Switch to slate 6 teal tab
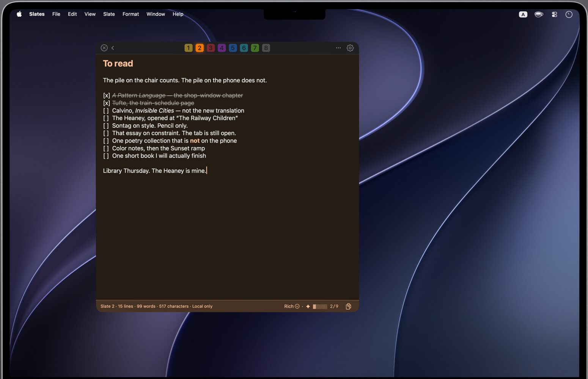This screenshot has height=379, width=588. [x=244, y=48]
